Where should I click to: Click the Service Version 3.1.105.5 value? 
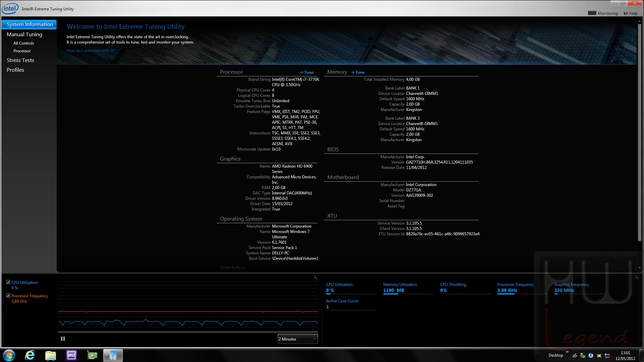tap(414, 223)
